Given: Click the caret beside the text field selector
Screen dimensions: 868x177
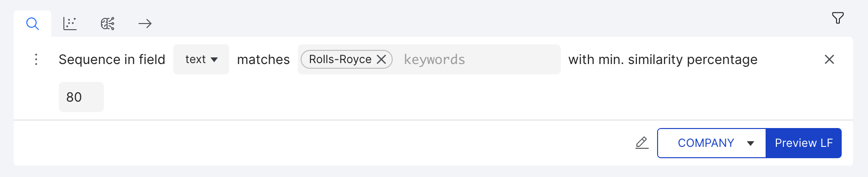Looking at the screenshot, I should pos(214,60).
